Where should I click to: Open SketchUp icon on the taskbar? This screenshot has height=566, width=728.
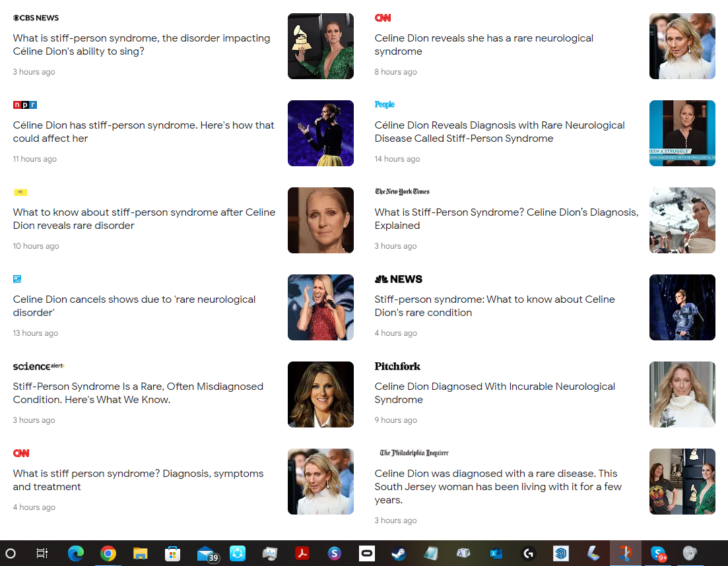click(x=561, y=553)
